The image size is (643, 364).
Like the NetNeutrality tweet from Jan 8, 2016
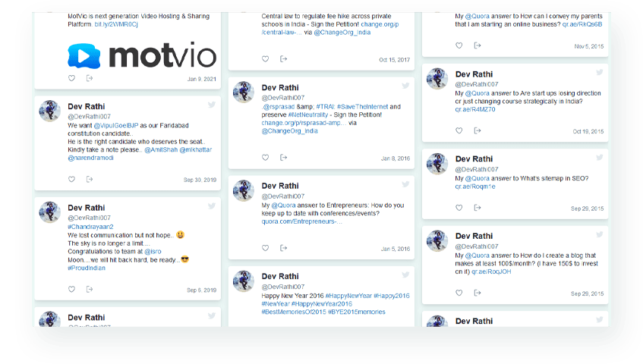coord(265,158)
